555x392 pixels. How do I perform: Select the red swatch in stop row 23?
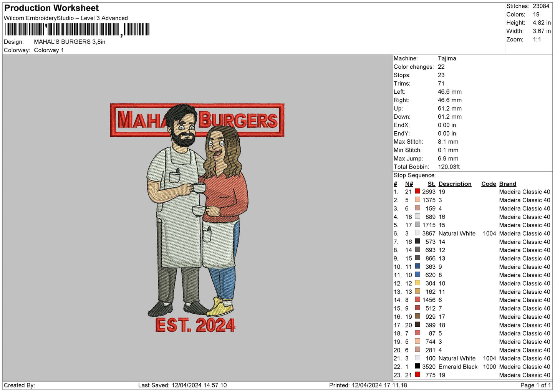(417, 375)
